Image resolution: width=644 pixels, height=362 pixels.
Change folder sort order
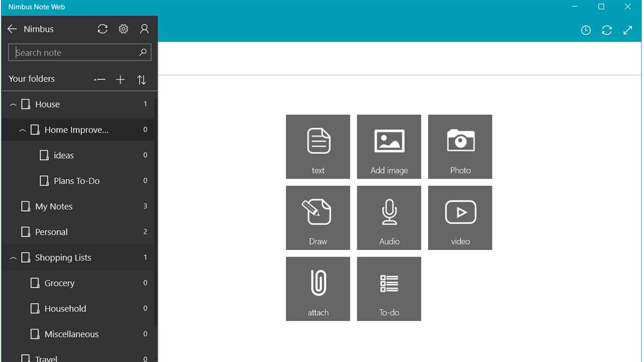coord(141,80)
